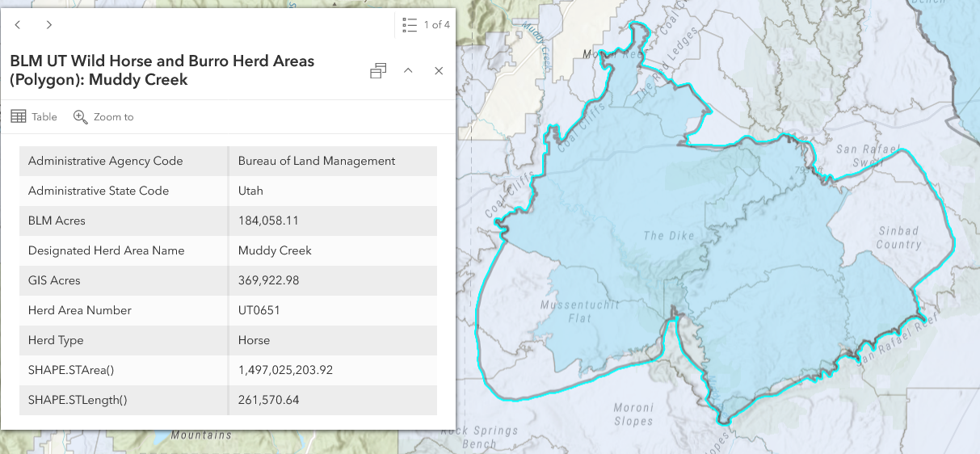
Task: Go to next feature in popup
Action: (49, 25)
